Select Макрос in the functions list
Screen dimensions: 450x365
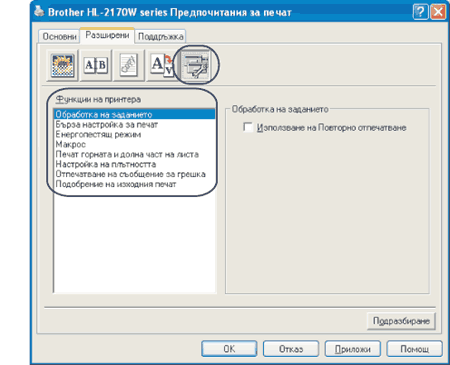point(135,144)
